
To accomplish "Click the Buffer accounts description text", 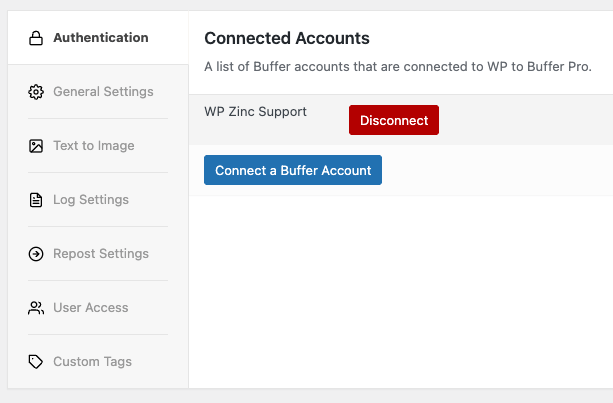I will 398,66.
